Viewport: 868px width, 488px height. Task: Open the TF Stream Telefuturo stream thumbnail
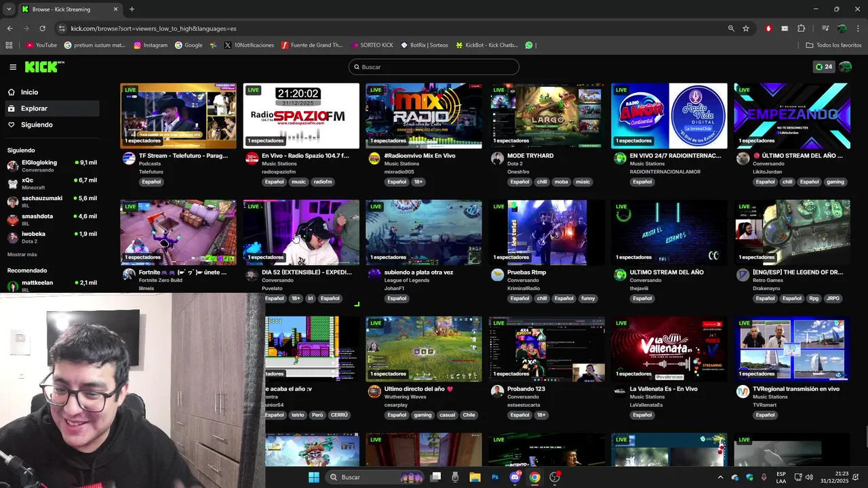pos(178,116)
